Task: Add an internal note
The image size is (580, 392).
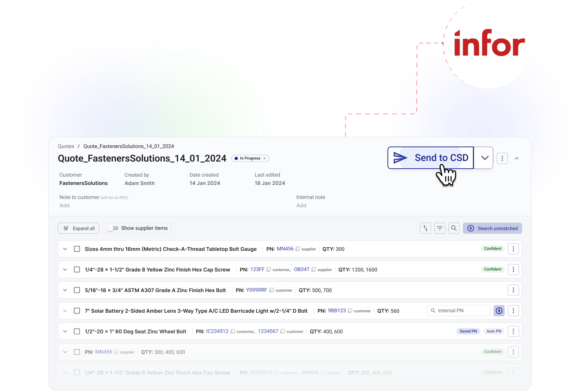Action: (x=301, y=205)
